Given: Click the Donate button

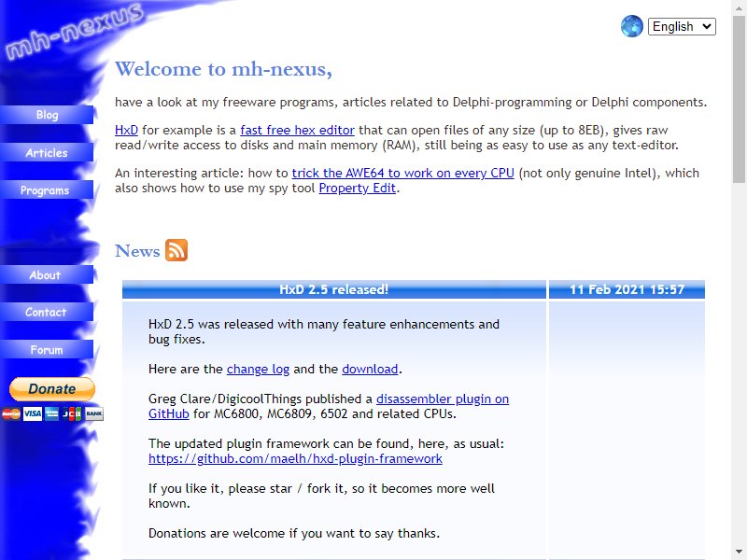Looking at the screenshot, I should (x=52, y=389).
